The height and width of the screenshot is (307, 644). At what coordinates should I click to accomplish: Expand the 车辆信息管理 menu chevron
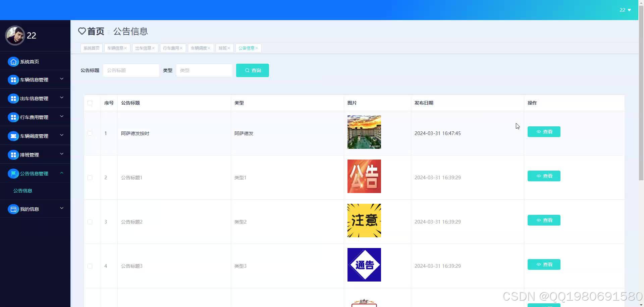62,79
